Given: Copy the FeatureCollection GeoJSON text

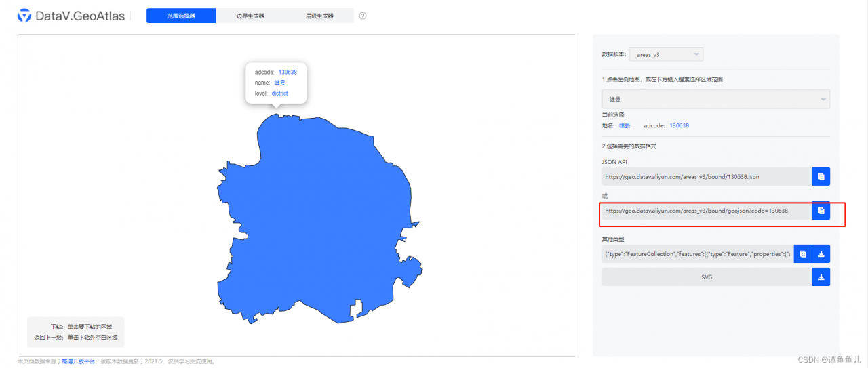Looking at the screenshot, I should coord(803,254).
